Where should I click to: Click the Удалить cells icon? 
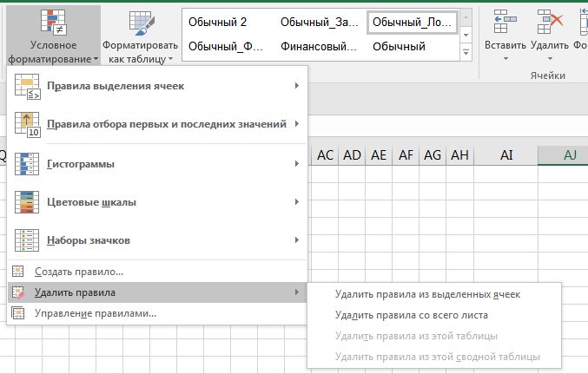548,22
